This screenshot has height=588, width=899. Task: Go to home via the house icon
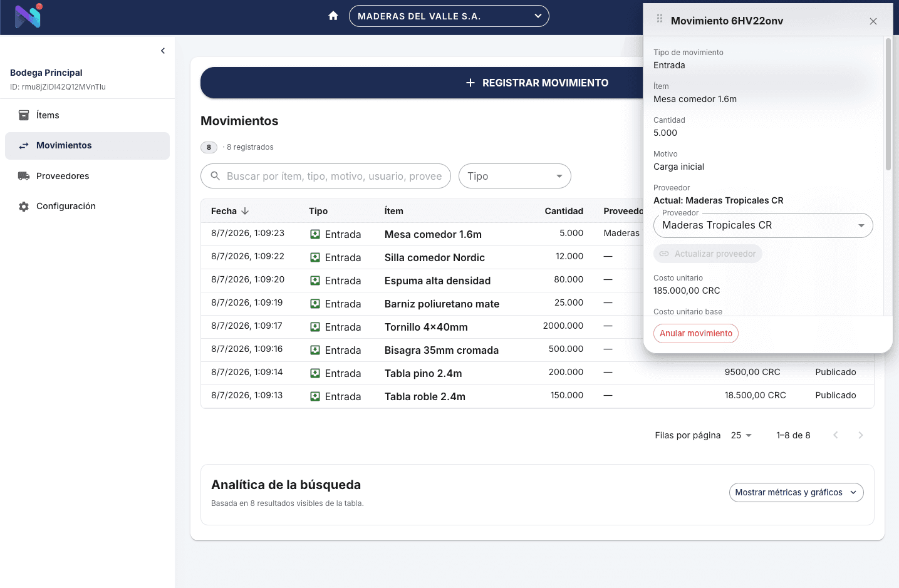pyautogui.click(x=333, y=16)
